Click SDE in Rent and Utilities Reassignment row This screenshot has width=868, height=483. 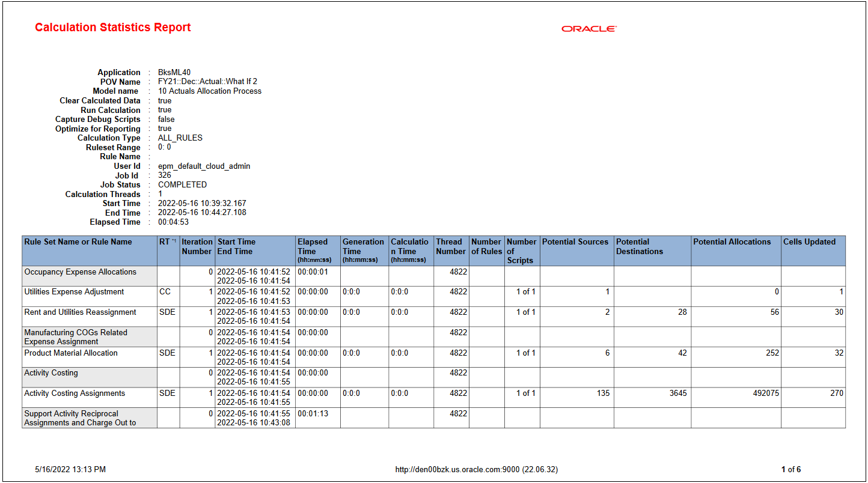tap(167, 312)
